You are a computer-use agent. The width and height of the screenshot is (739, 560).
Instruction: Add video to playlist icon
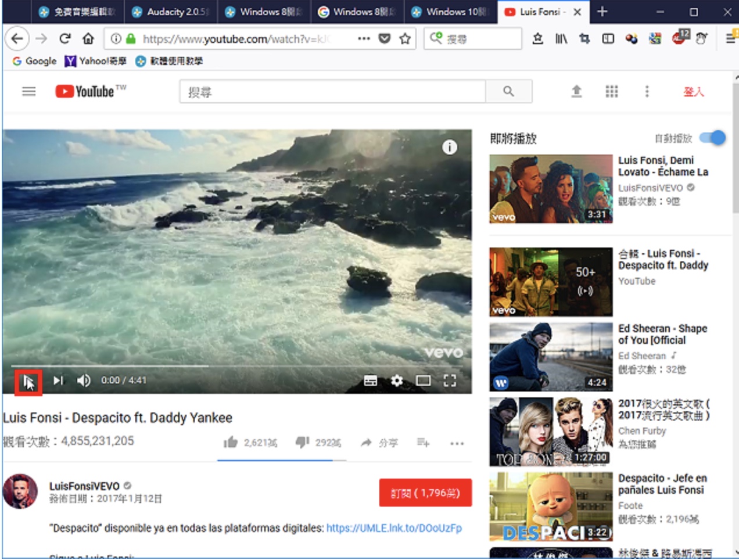pos(423,443)
